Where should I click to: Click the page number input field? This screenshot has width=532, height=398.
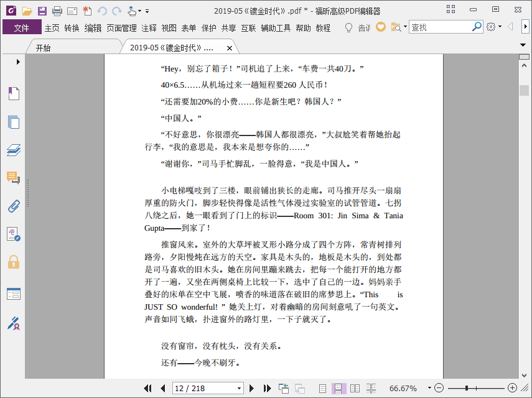coord(205,389)
